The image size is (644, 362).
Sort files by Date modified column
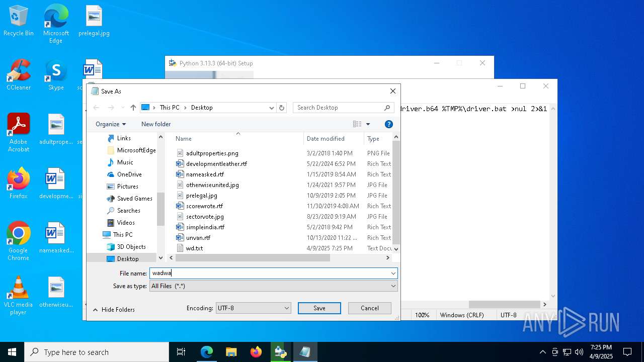point(334,139)
